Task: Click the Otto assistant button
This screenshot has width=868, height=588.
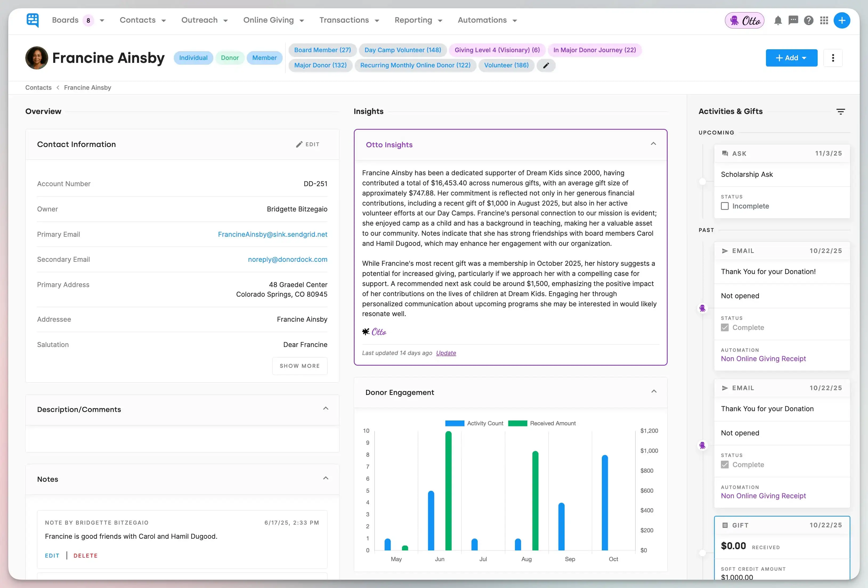Action: point(744,21)
